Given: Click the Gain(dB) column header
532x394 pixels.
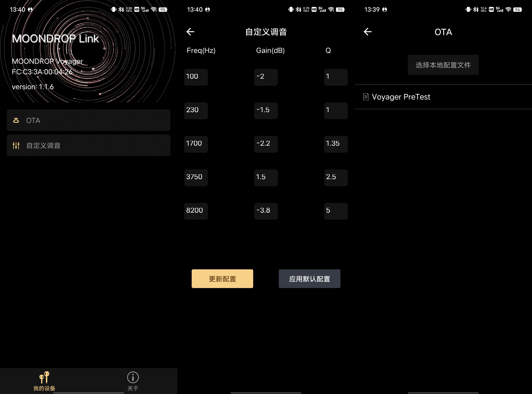Looking at the screenshot, I should pyautogui.click(x=270, y=51).
